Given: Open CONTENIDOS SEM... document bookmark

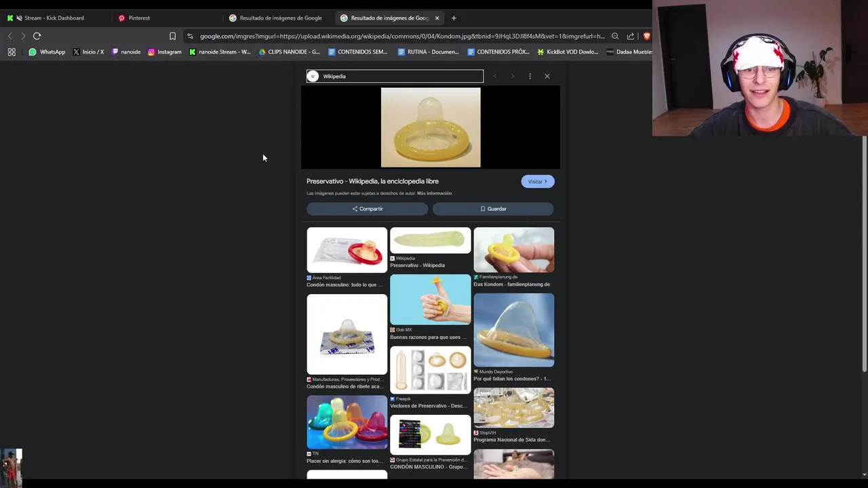Looking at the screenshot, I should [358, 52].
